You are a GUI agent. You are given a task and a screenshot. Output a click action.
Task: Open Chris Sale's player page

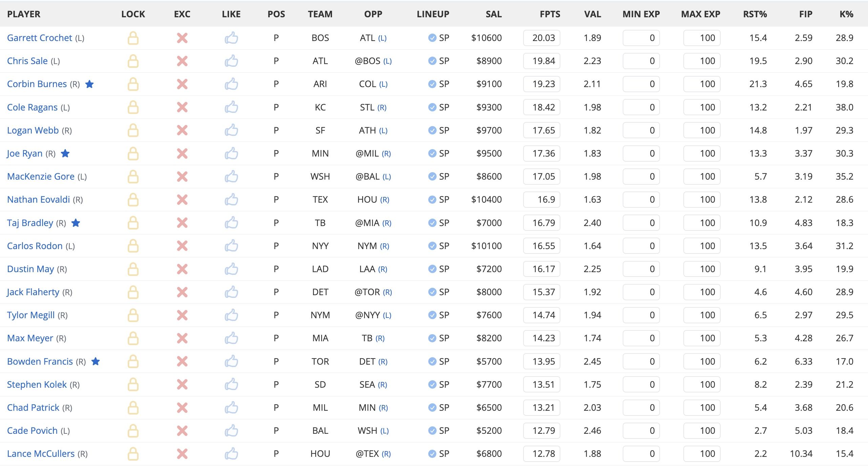(x=27, y=61)
